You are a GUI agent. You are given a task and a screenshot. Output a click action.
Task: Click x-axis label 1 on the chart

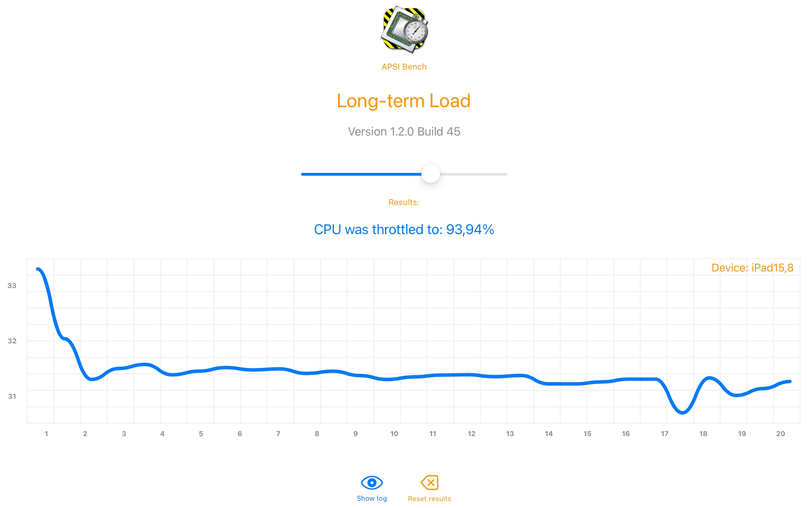pos(46,434)
